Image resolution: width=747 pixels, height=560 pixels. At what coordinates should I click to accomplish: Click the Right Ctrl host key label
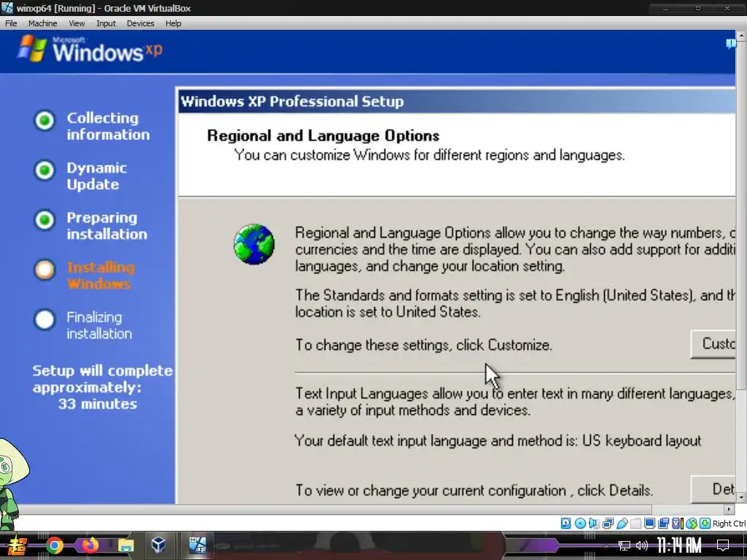(729, 524)
